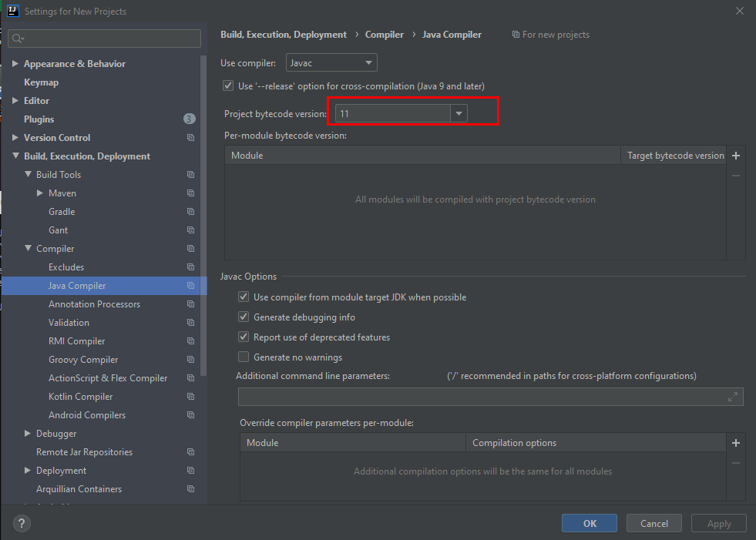
Task: Expand Appearance & Behavior tree node
Action: point(15,64)
